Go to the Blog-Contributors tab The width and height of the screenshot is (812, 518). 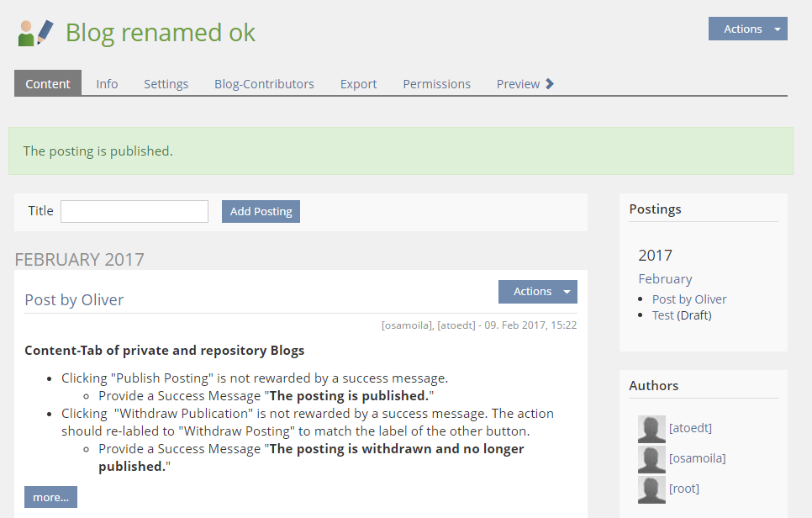[x=264, y=84]
